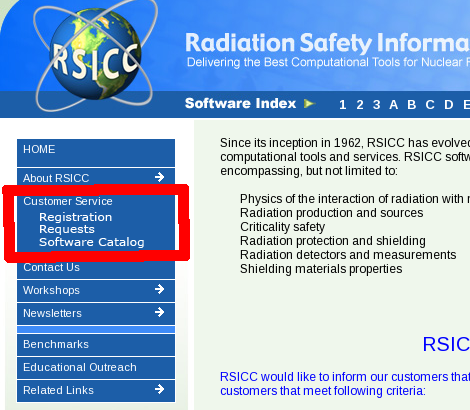The height and width of the screenshot is (410, 470).
Task: Open the Workshops menu item
Action: 96,290
